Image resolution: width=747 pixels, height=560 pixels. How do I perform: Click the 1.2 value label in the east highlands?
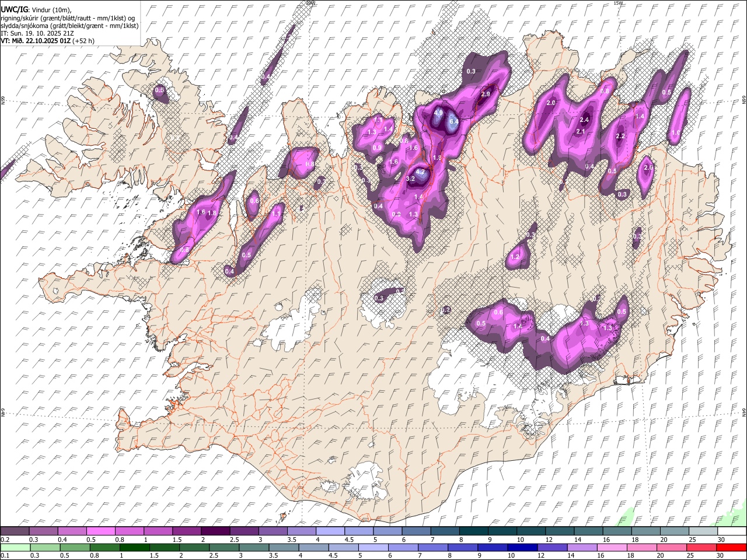[515, 257]
